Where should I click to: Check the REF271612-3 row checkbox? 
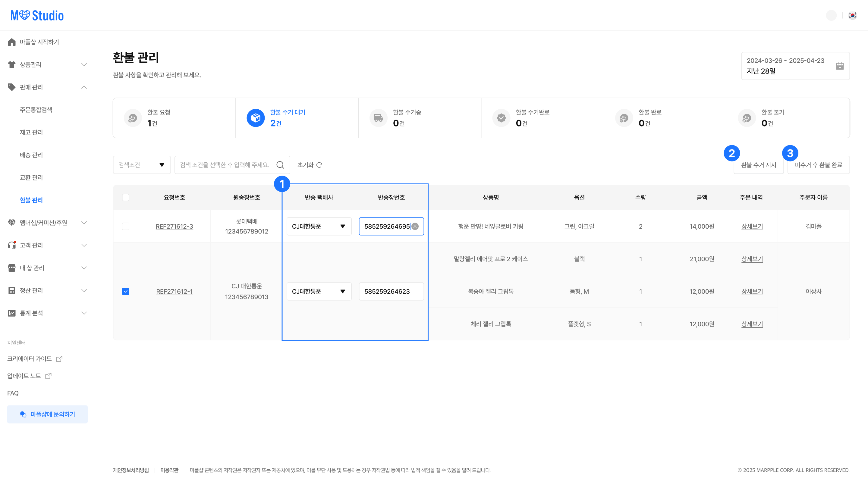(x=126, y=226)
